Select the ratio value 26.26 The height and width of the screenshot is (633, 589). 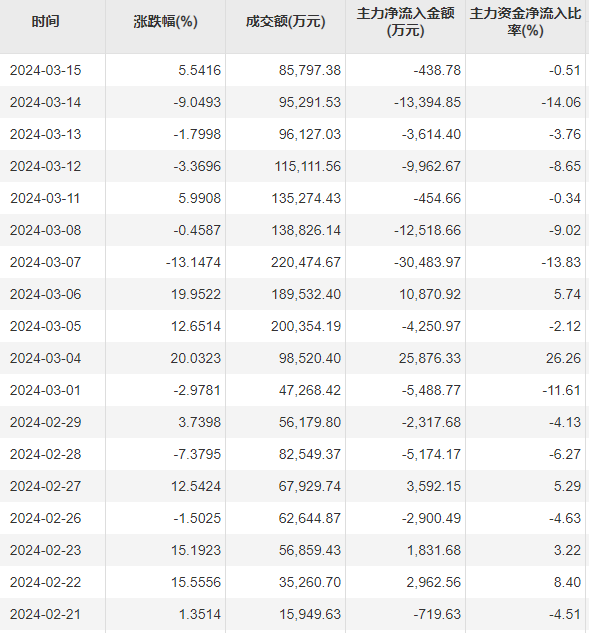click(x=564, y=358)
